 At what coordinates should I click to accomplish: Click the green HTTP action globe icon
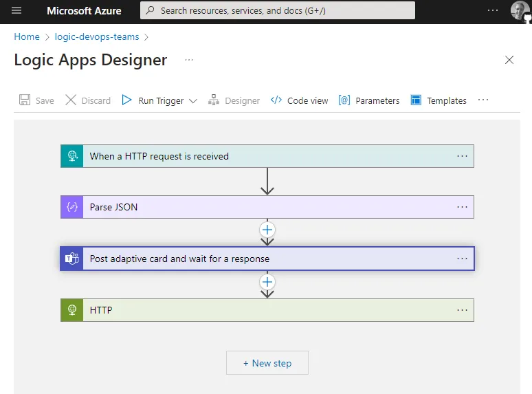72,310
